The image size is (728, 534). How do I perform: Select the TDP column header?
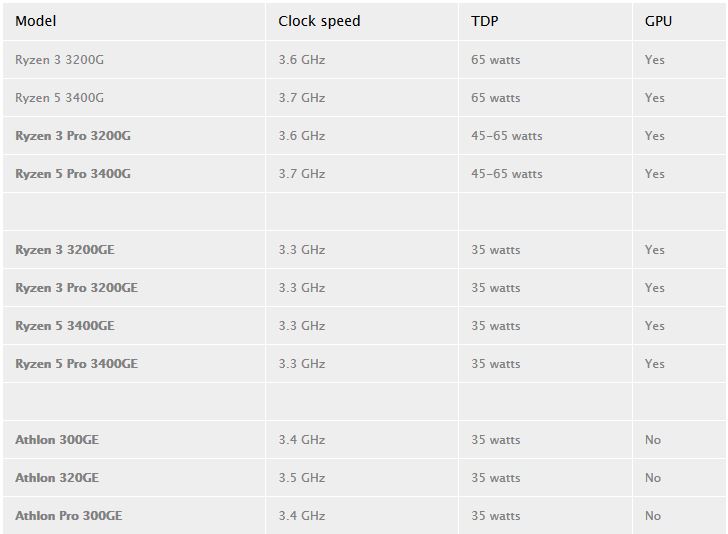(x=485, y=21)
